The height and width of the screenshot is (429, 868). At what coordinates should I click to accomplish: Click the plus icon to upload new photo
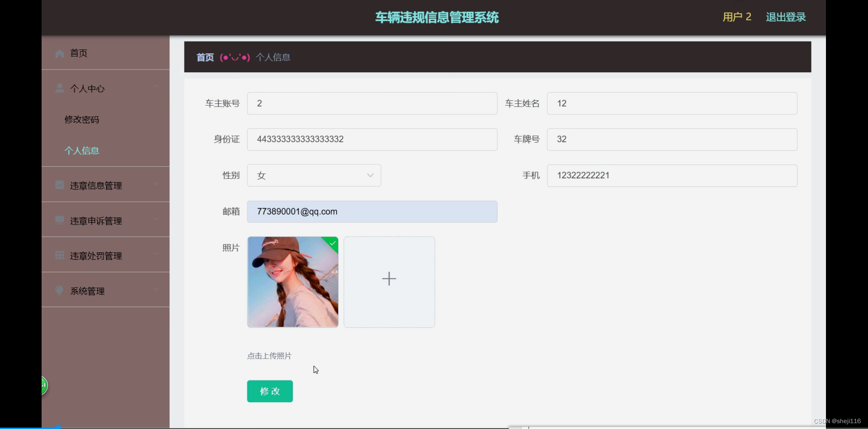pyautogui.click(x=389, y=279)
